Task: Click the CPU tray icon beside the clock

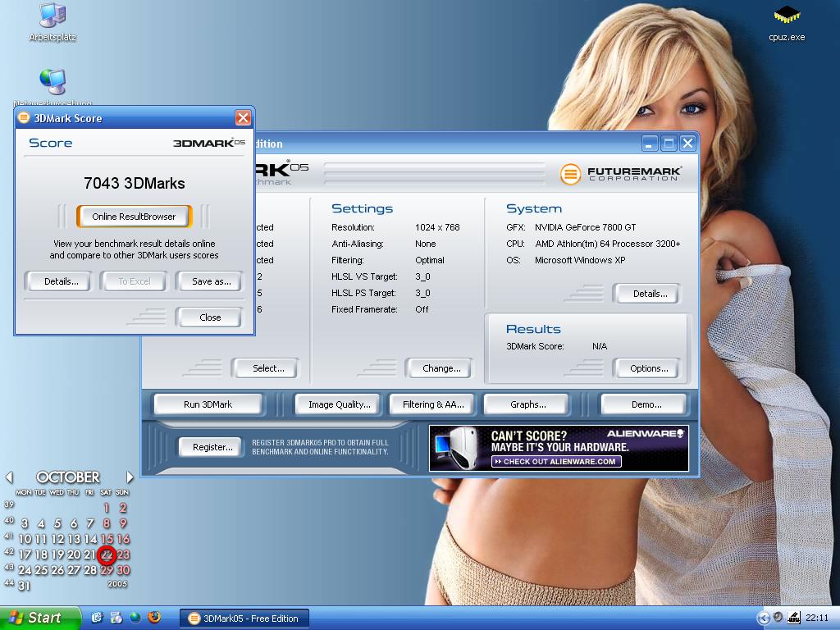Action: [x=794, y=619]
